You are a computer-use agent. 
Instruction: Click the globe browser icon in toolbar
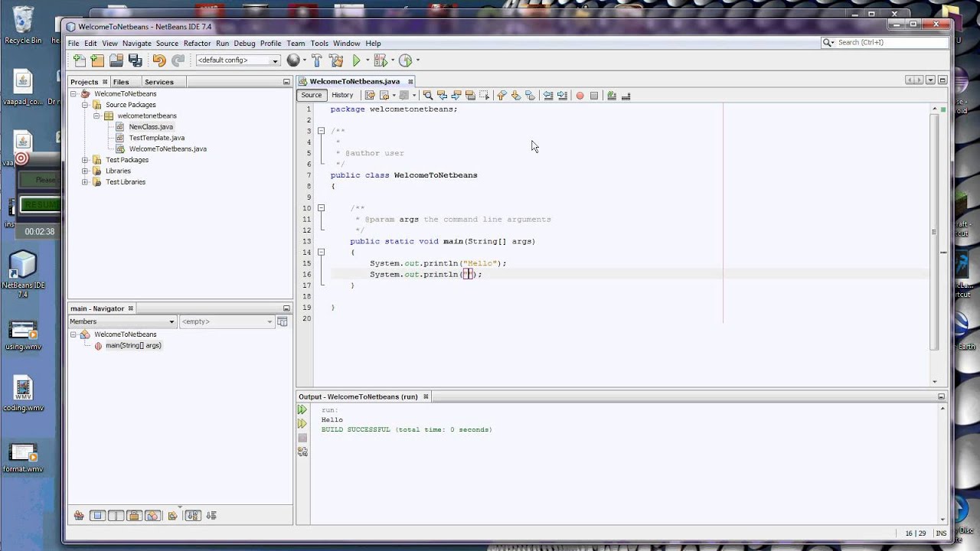point(293,60)
